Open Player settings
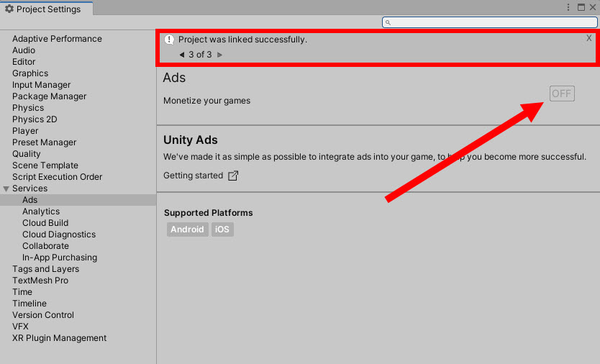 [25, 130]
